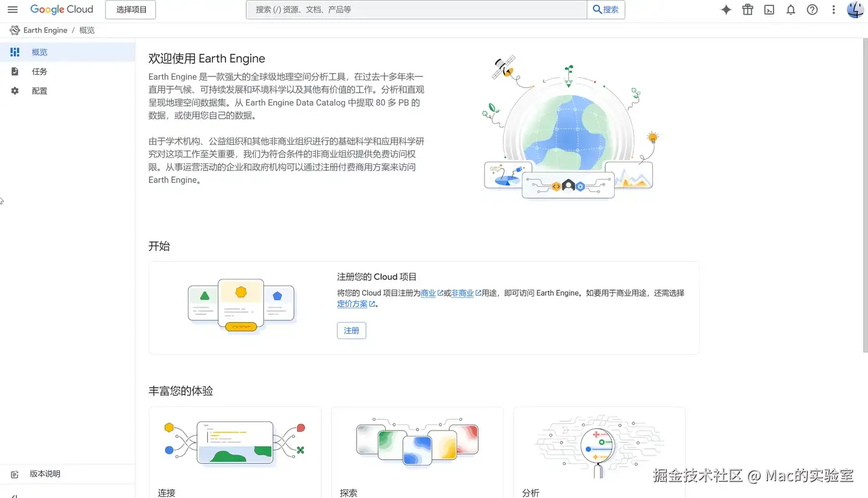Activate the Cloud Shell terminal icon

click(x=769, y=10)
